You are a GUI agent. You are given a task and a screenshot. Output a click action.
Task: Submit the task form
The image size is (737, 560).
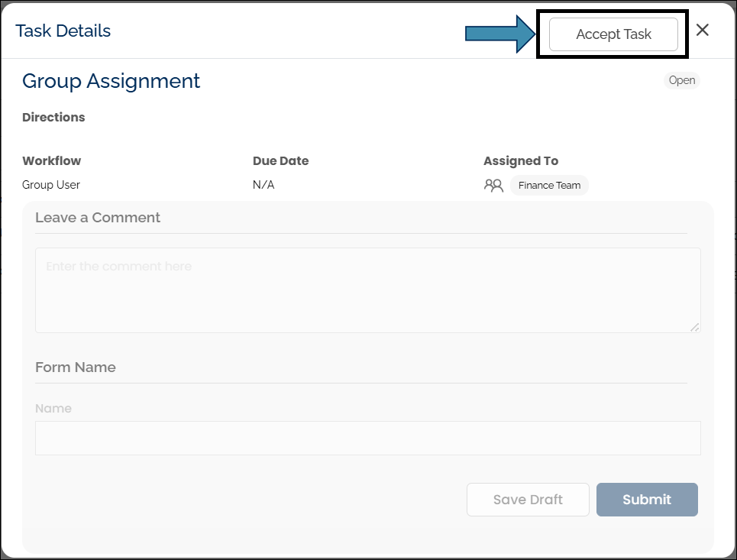pos(646,500)
